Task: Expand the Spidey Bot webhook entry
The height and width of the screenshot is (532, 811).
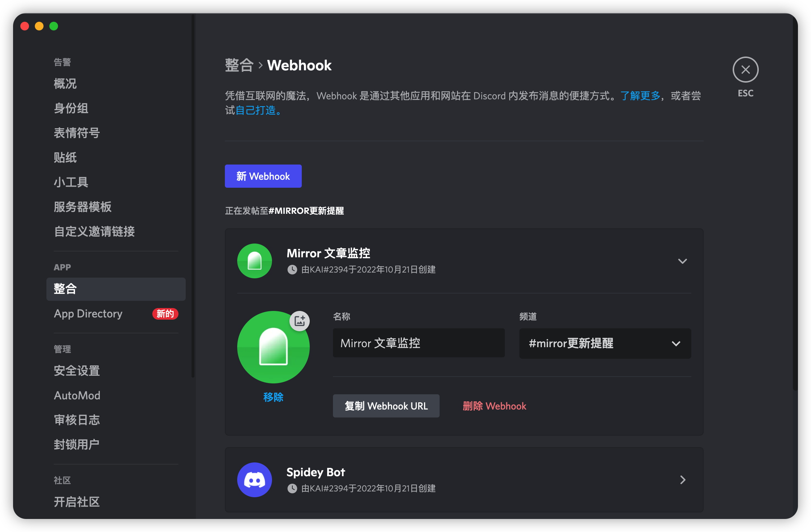Action: pyautogui.click(x=682, y=480)
